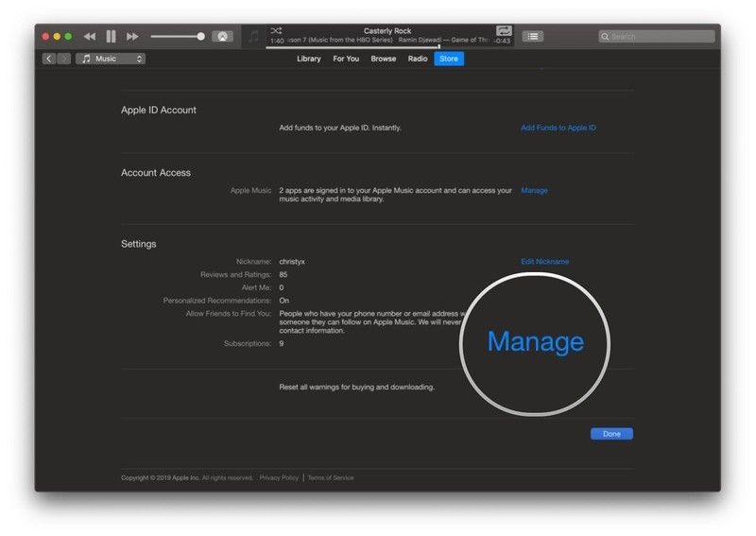
Task: Click Manage next to Apple Music access
Action: 534,191
